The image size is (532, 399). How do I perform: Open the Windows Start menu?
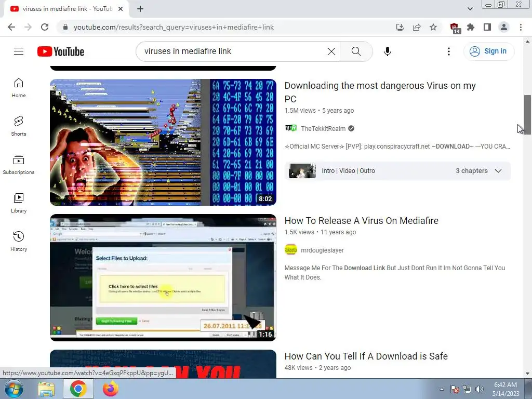pyautogui.click(x=13, y=389)
